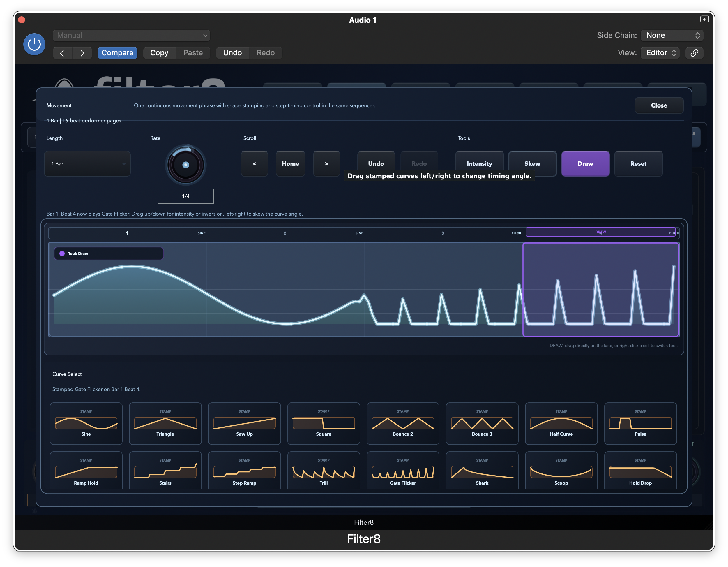Click Copy in the plugin header
The width and height of the screenshot is (728, 567).
[159, 53]
